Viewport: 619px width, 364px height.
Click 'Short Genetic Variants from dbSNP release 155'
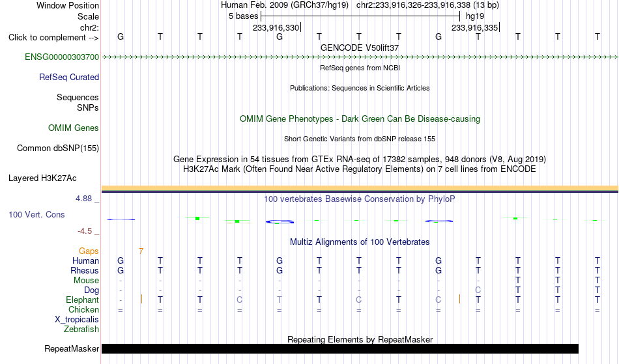click(360, 139)
